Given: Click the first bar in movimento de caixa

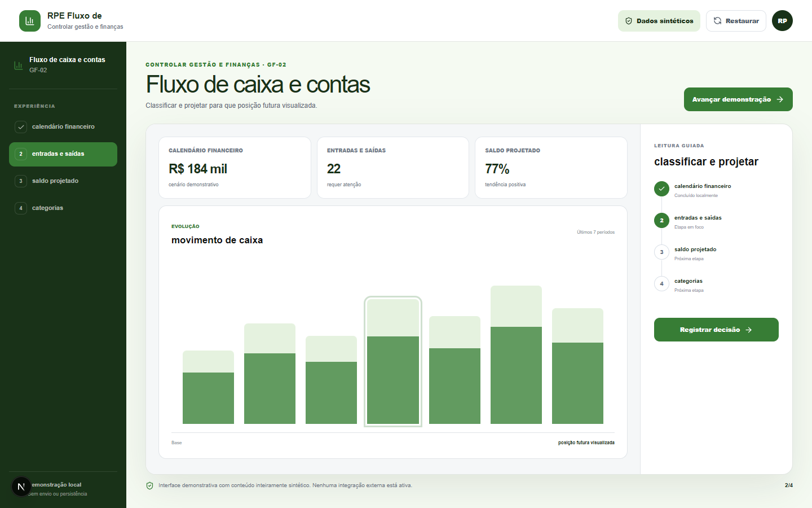Looking at the screenshot, I should click(x=208, y=387).
